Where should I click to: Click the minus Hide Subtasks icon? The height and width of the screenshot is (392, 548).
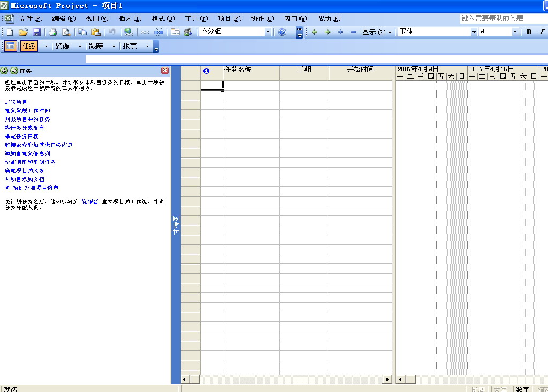(x=354, y=32)
